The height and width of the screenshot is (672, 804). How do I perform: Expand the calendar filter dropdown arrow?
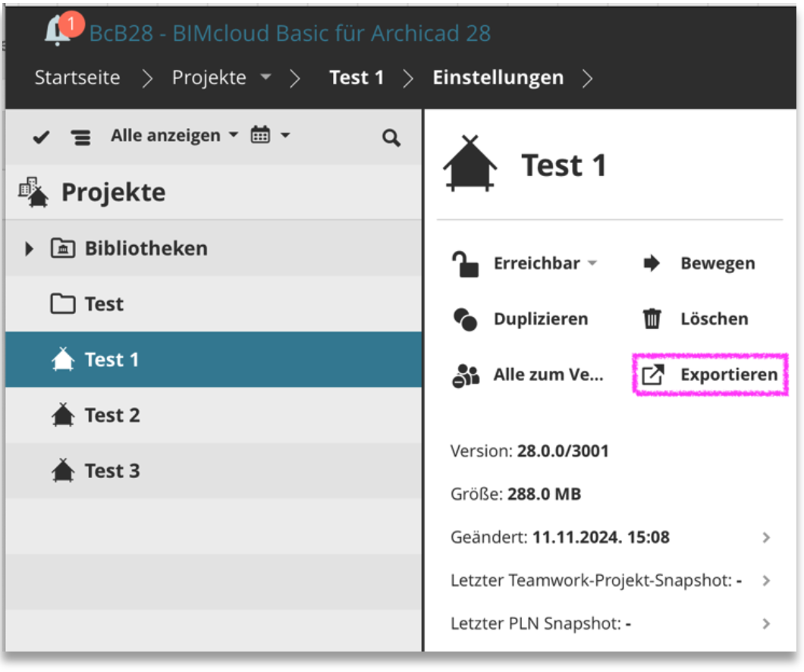point(285,135)
